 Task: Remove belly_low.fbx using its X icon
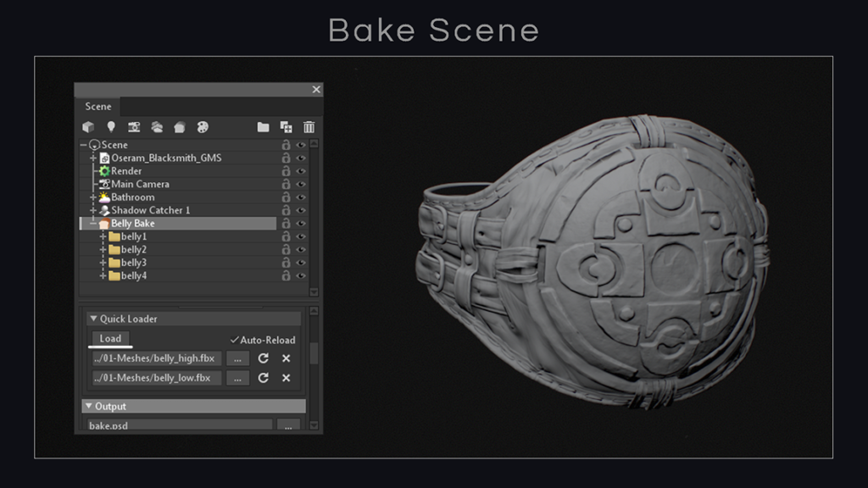287,378
